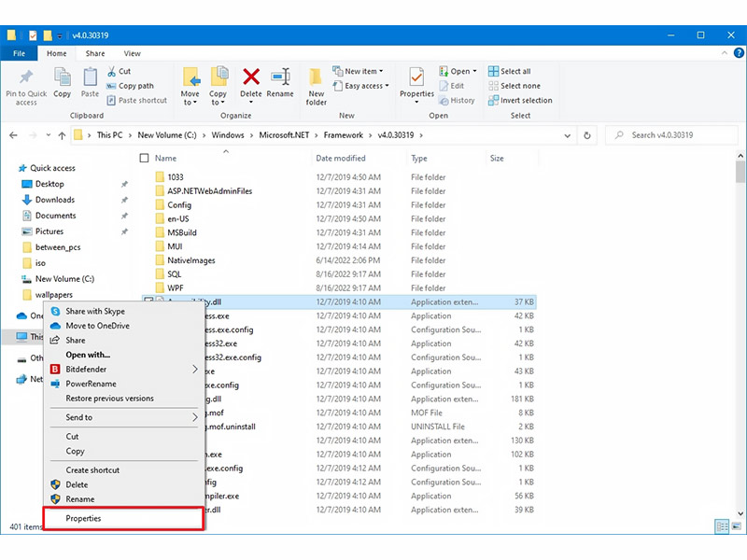747x560 pixels.
Task: Toggle the checkbox on the selected dll row
Action: [x=148, y=301]
